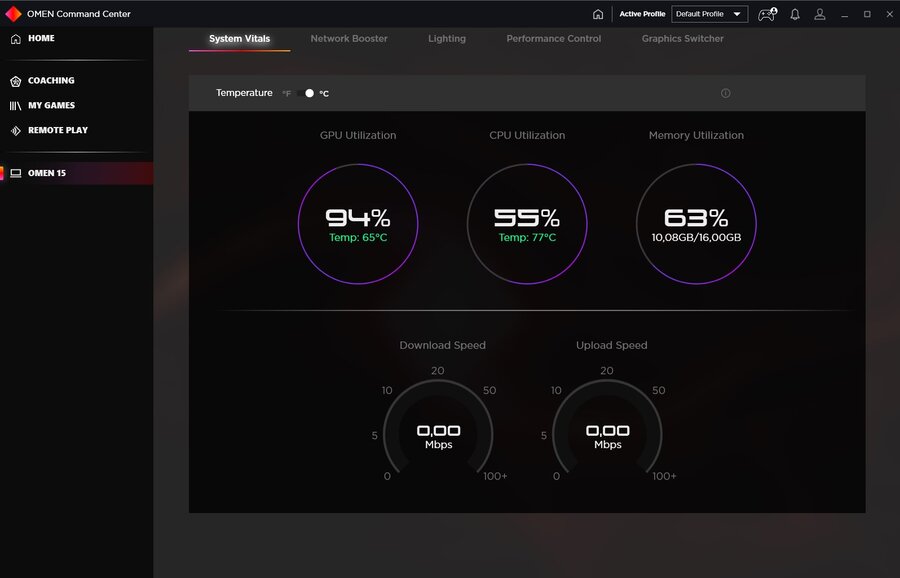This screenshot has height=578, width=900.
Task: Click the 'GPU Utilization' heading
Action: click(358, 135)
